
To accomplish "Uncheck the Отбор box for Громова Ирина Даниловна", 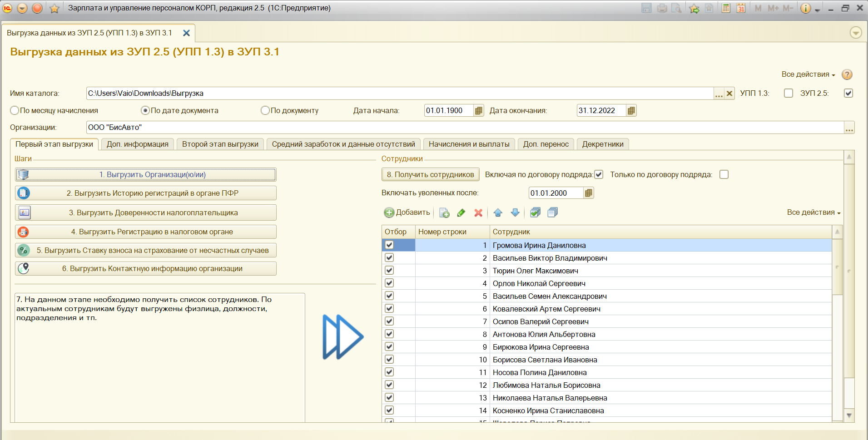I will pyautogui.click(x=389, y=245).
